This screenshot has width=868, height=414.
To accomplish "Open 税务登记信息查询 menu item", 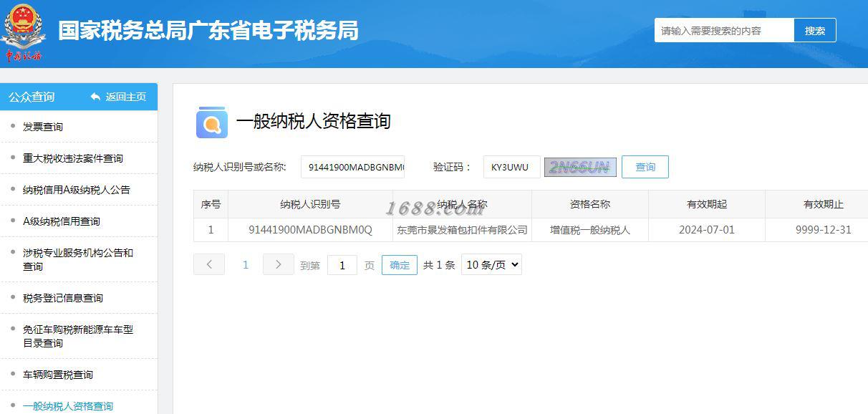I will (x=63, y=298).
